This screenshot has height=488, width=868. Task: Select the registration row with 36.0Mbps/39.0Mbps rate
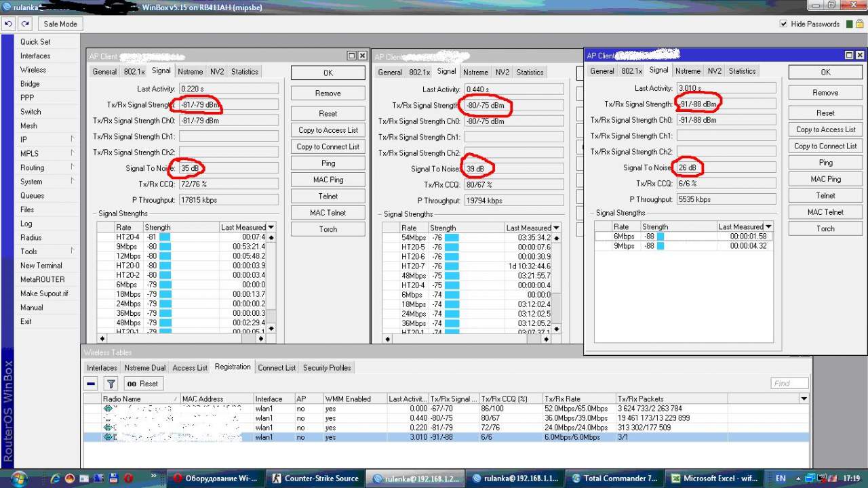[x=446, y=418]
